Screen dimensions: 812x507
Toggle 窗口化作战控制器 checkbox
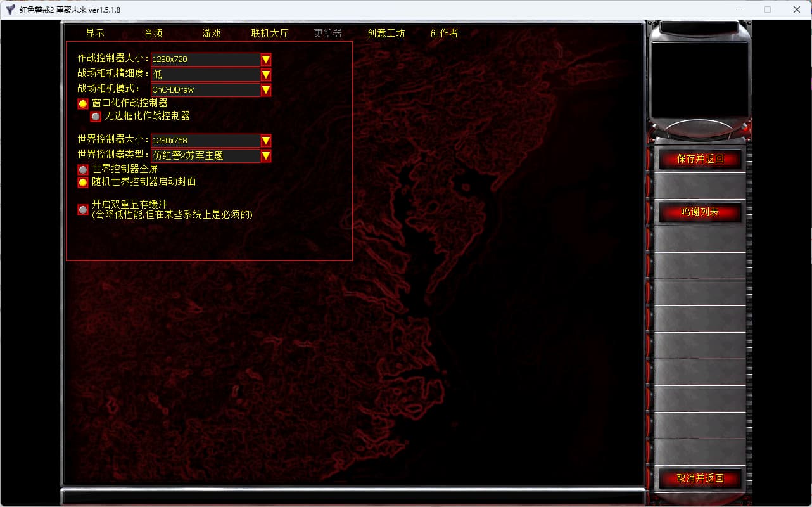coord(83,103)
